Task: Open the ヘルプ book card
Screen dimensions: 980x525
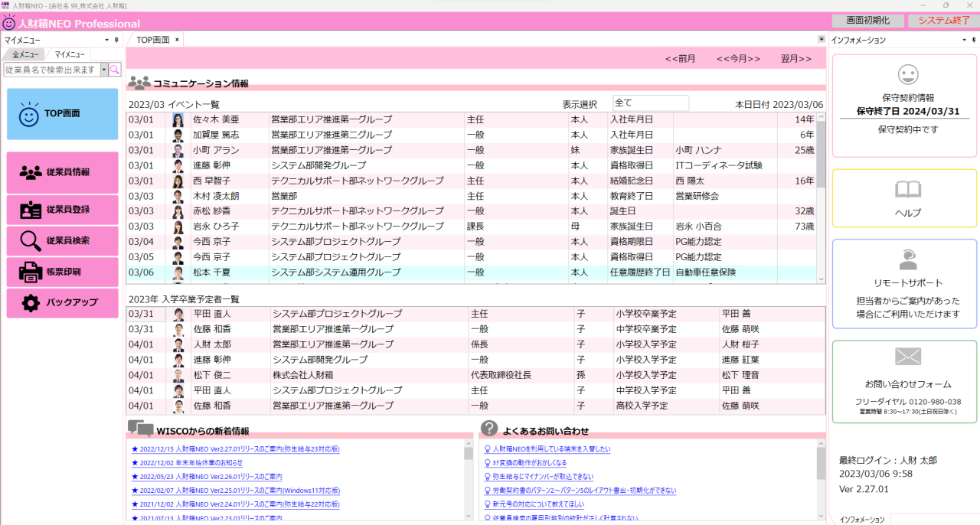Action: click(x=904, y=198)
